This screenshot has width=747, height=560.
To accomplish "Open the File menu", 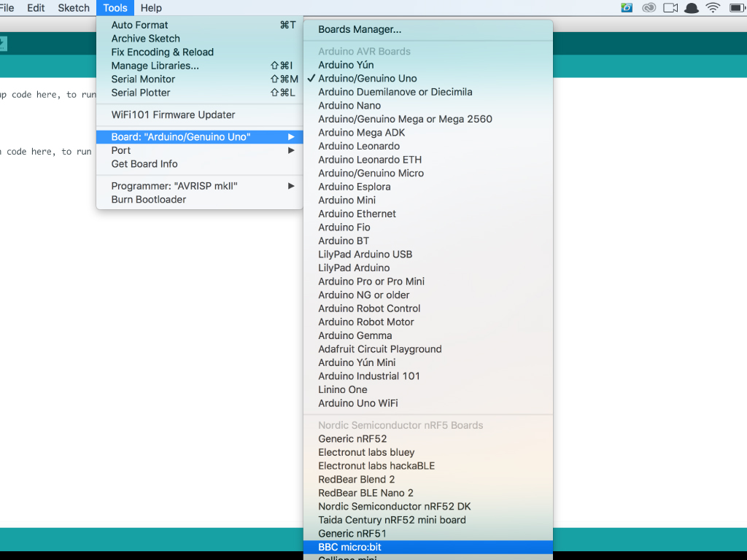I will coord(7,8).
